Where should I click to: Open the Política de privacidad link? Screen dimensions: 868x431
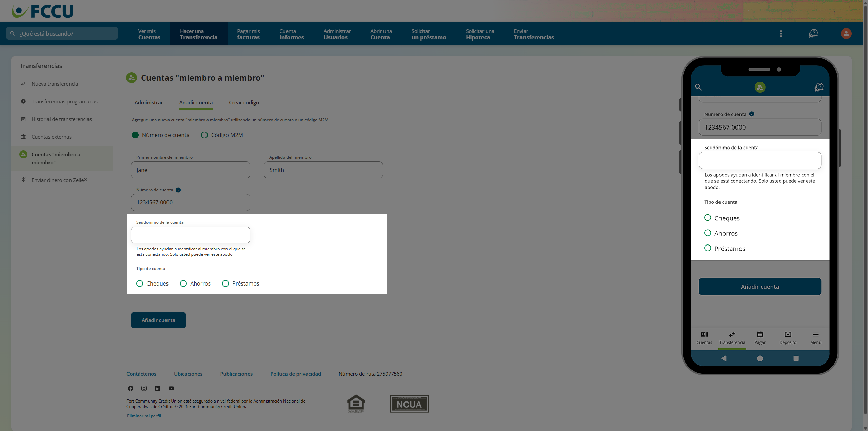(x=296, y=374)
